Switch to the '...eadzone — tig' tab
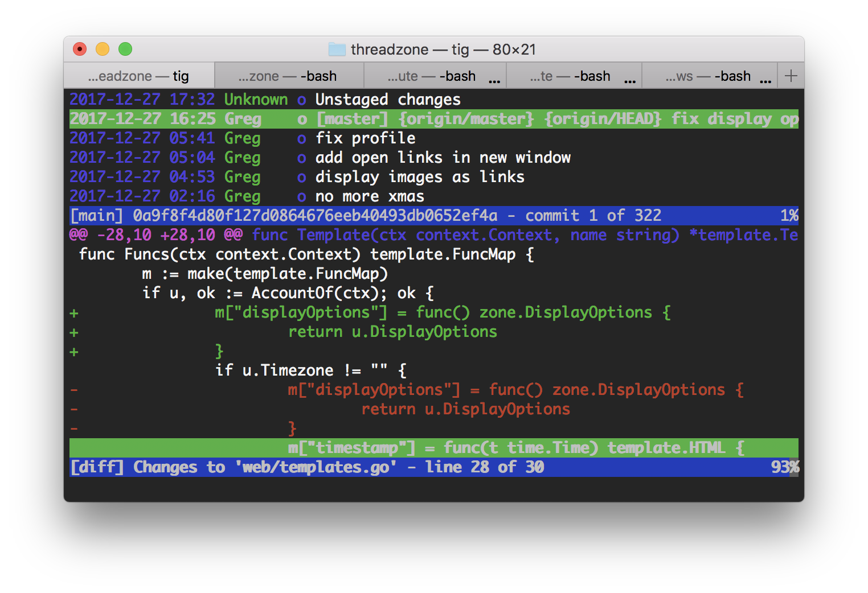 click(138, 76)
